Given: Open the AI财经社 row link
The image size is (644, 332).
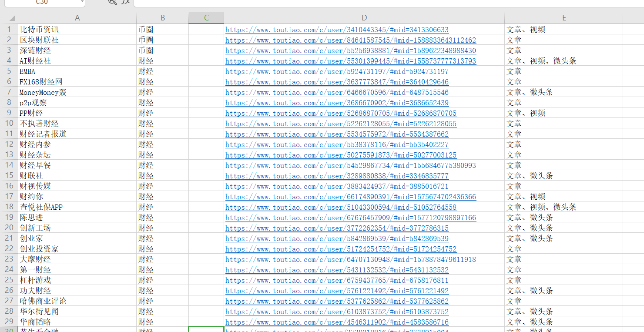Looking at the screenshot, I should [351, 61].
